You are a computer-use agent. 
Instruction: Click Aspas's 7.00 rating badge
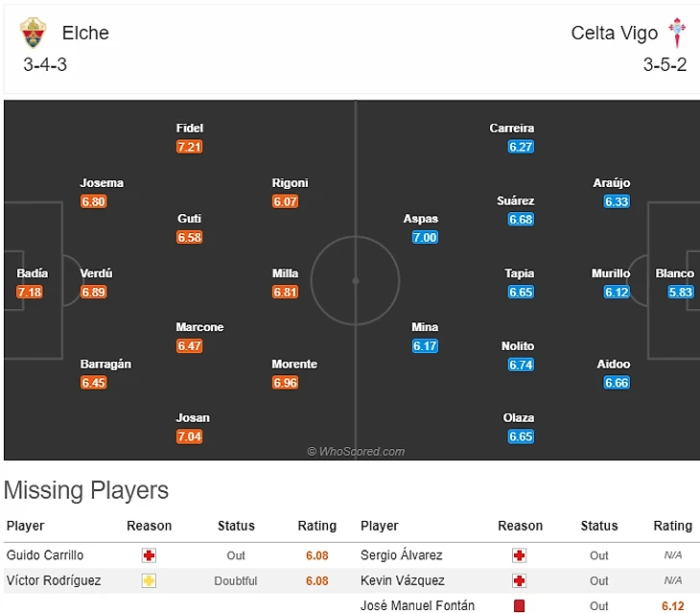click(425, 238)
